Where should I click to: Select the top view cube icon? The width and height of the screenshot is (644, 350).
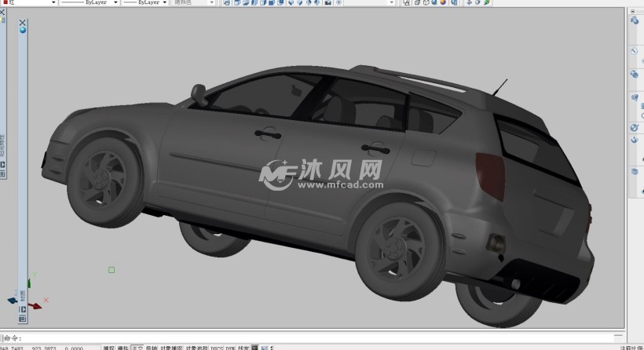[x=237, y=2]
